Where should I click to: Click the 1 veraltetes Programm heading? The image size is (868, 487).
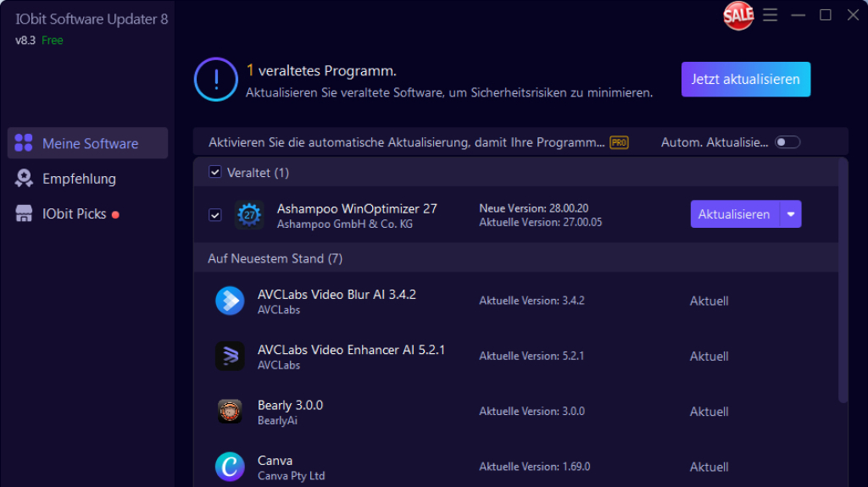coord(321,71)
